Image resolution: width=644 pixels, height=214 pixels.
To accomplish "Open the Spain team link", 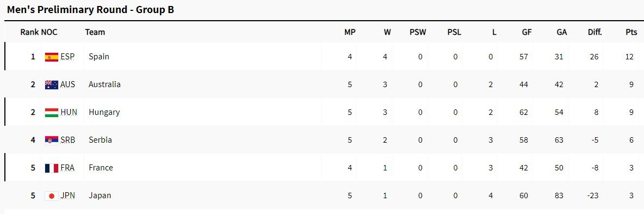I will tap(99, 57).
